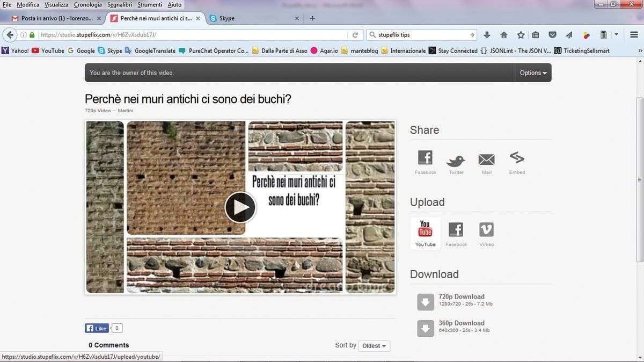Expand the dropdown arrow beside clipboard icon

[x=616, y=35]
